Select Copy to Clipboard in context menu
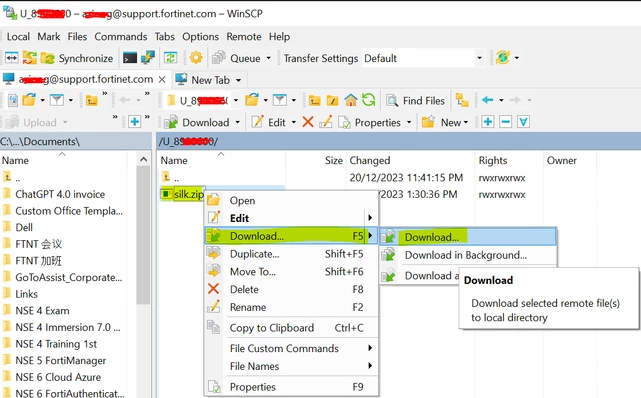The image size is (641, 398). (291, 328)
